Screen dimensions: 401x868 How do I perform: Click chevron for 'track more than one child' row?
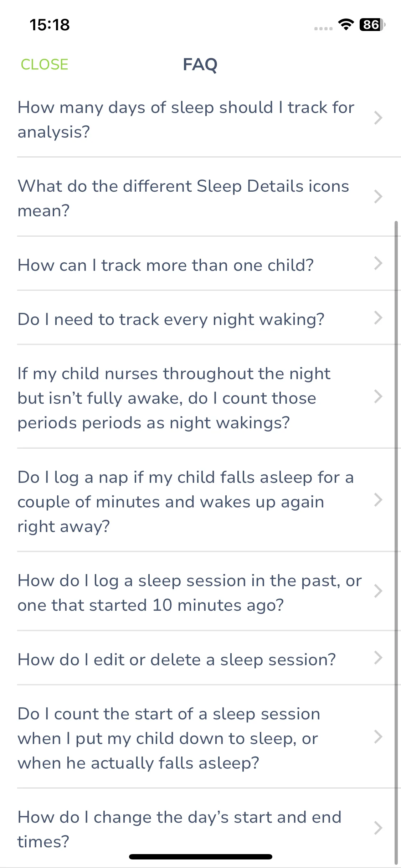click(x=378, y=263)
